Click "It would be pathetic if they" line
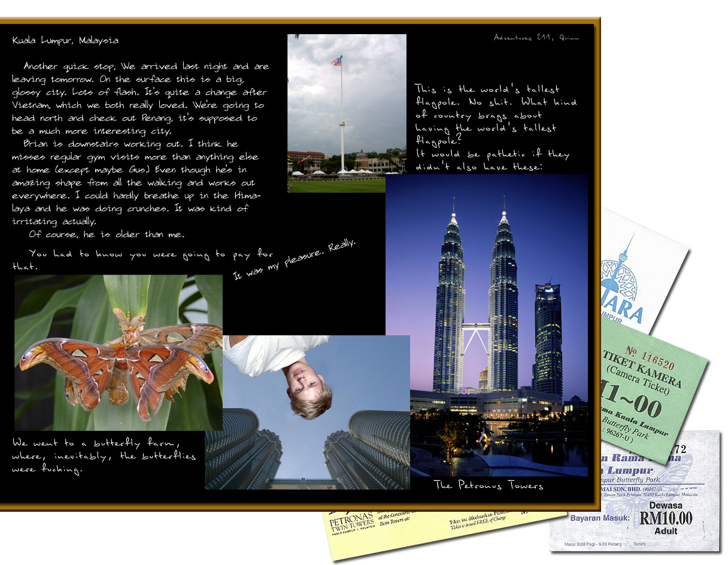 tap(492, 154)
